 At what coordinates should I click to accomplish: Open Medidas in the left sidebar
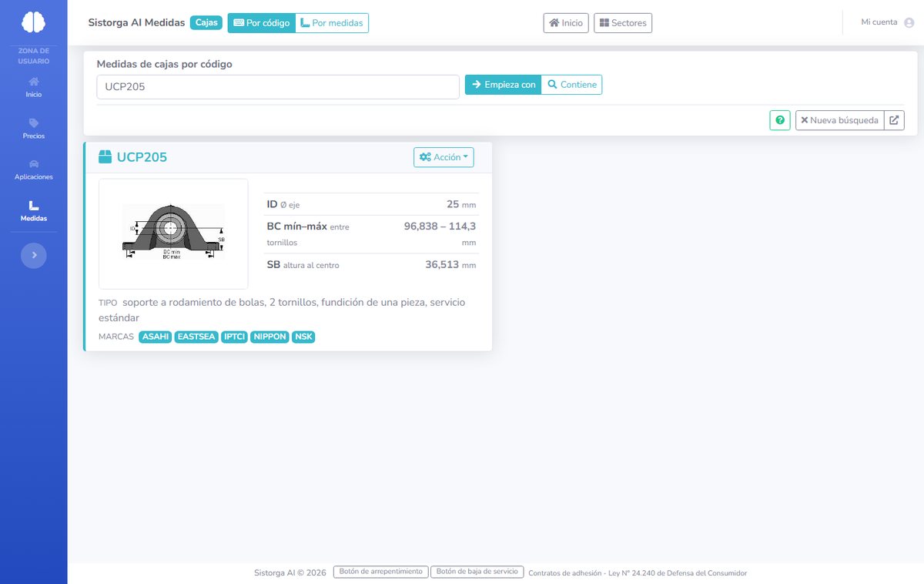coord(33,211)
